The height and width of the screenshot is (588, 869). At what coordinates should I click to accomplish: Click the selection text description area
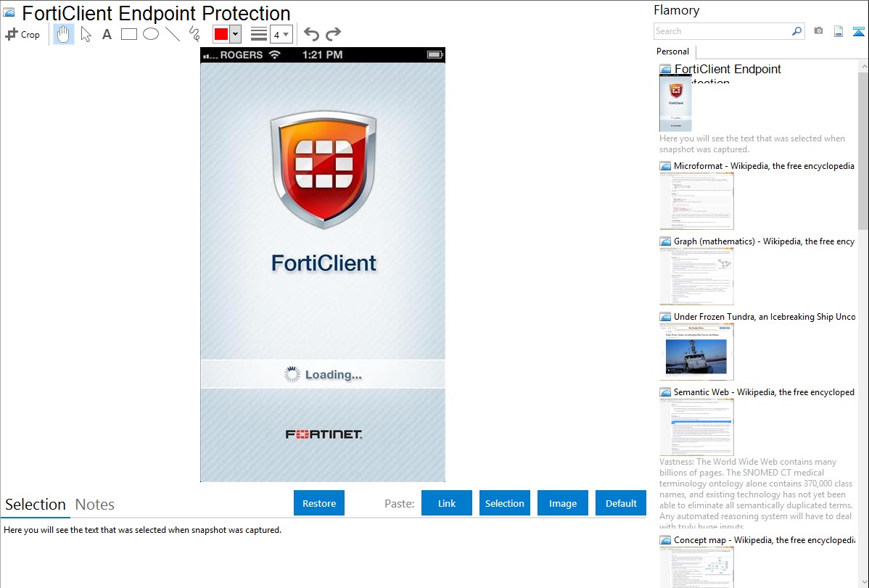pos(142,530)
